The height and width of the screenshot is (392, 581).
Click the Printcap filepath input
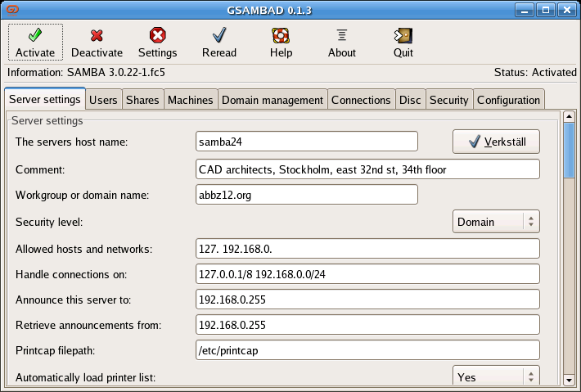tap(367, 350)
